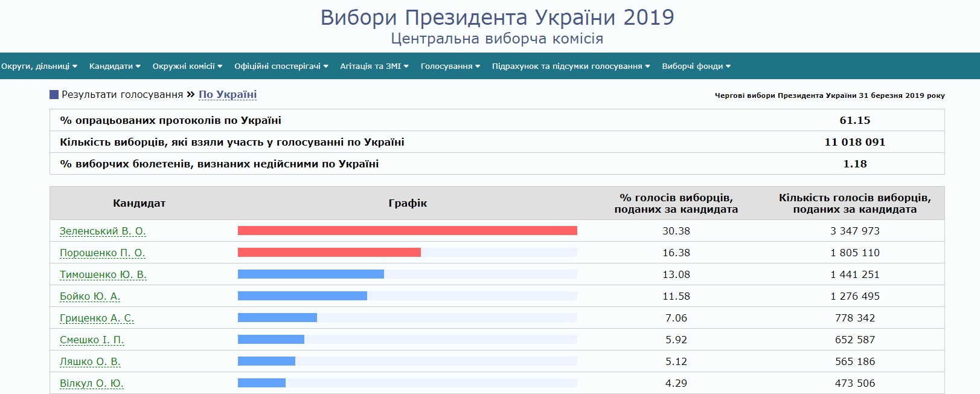Click the blue square icon beside Результати голосування
The height and width of the screenshot is (394, 980).
pos(54,95)
